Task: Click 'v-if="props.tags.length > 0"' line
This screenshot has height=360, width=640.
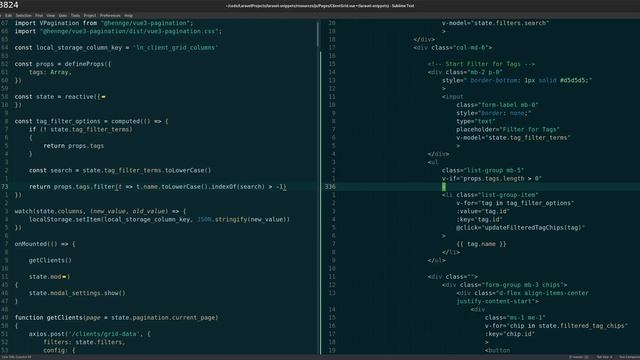Action: [x=492, y=178]
